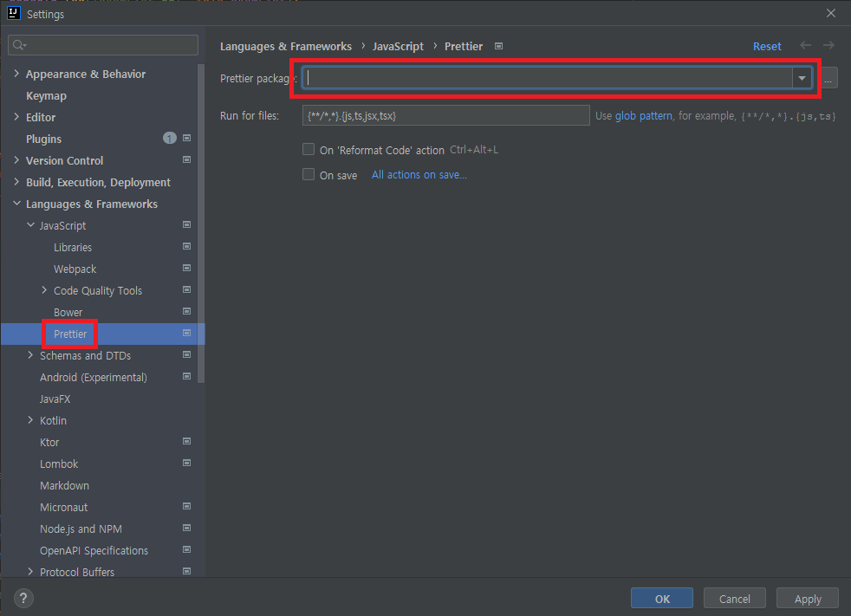
Task: Open the glob pattern link
Action: (643, 115)
